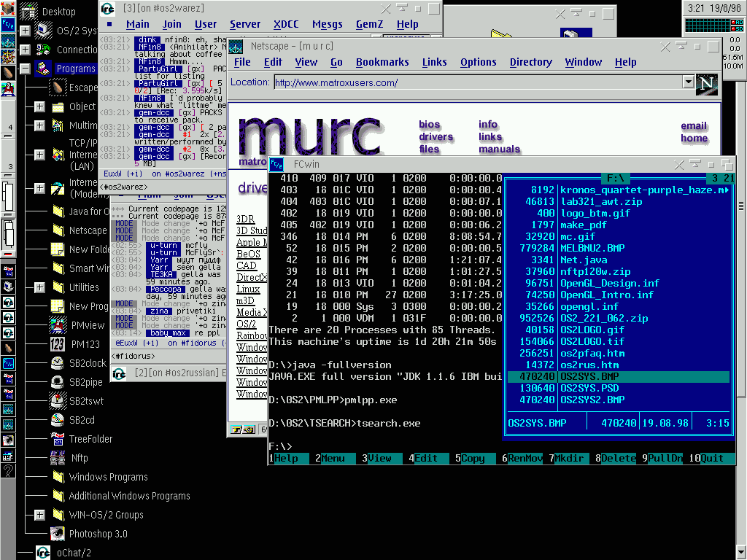Select the Connections icon in the tree
The width and height of the screenshot is (747, 560).
[44, 50]
